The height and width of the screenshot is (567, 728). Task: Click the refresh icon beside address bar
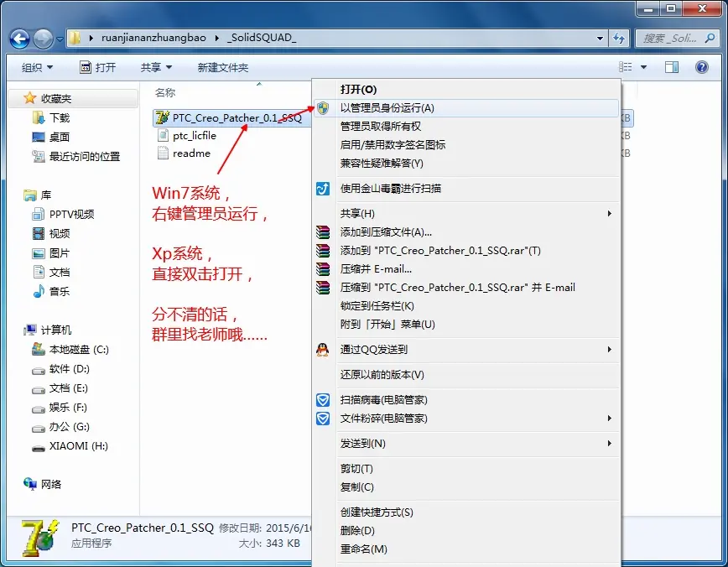point(618,38)
